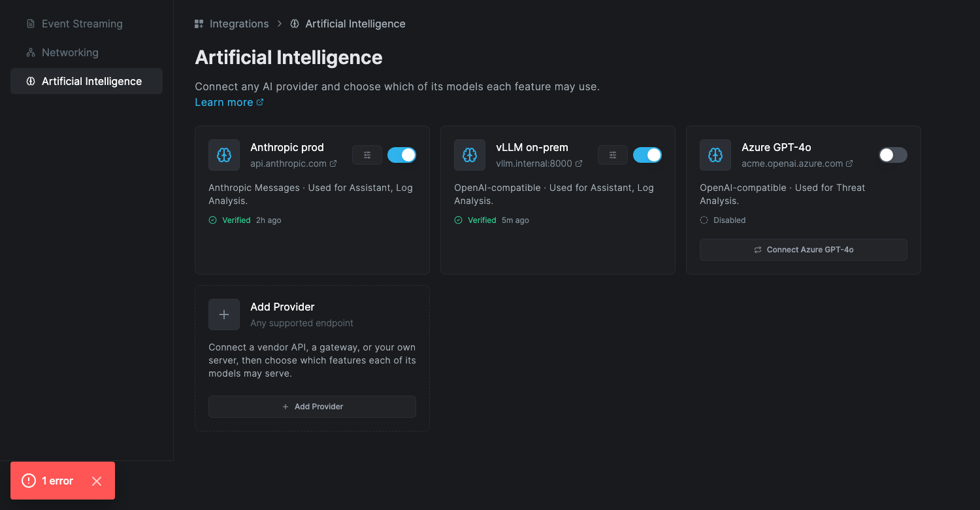Click the Artificial Intelligence page heading
The image size is (980, 510).
(289, 58)
